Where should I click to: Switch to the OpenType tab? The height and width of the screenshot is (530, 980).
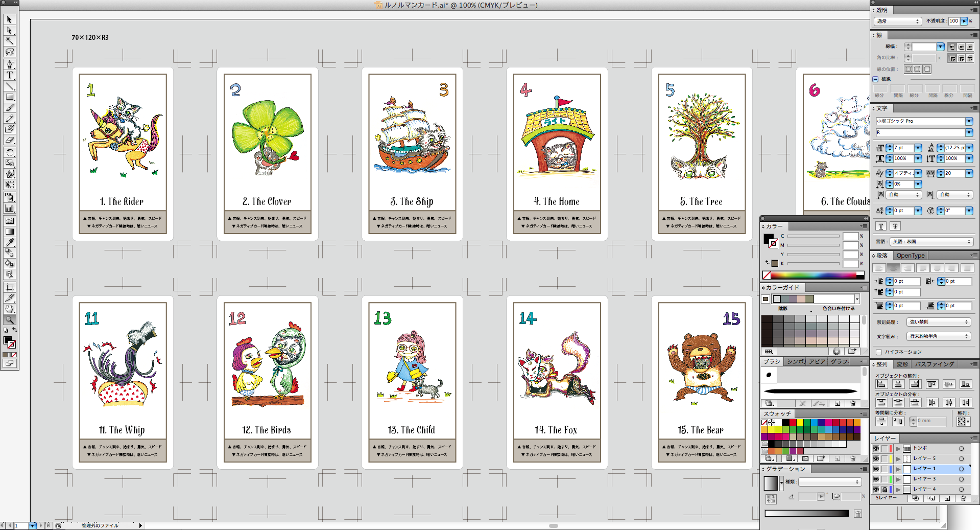911,256
